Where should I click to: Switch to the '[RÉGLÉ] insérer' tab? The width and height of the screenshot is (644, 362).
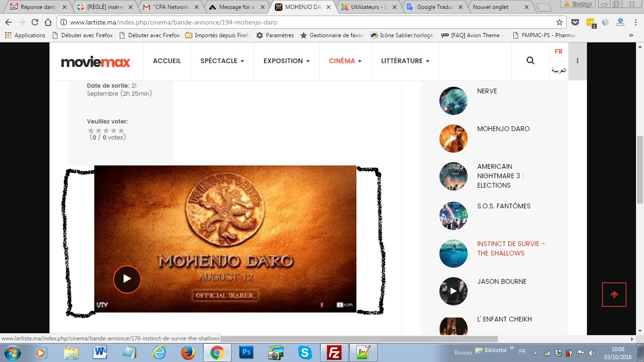pyautogui.click(x=105, y=7)
